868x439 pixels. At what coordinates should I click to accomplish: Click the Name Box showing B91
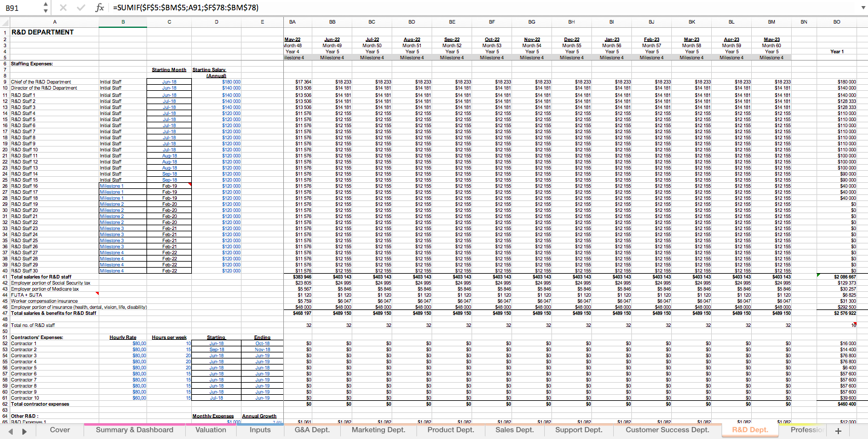(x=20, y=7)
